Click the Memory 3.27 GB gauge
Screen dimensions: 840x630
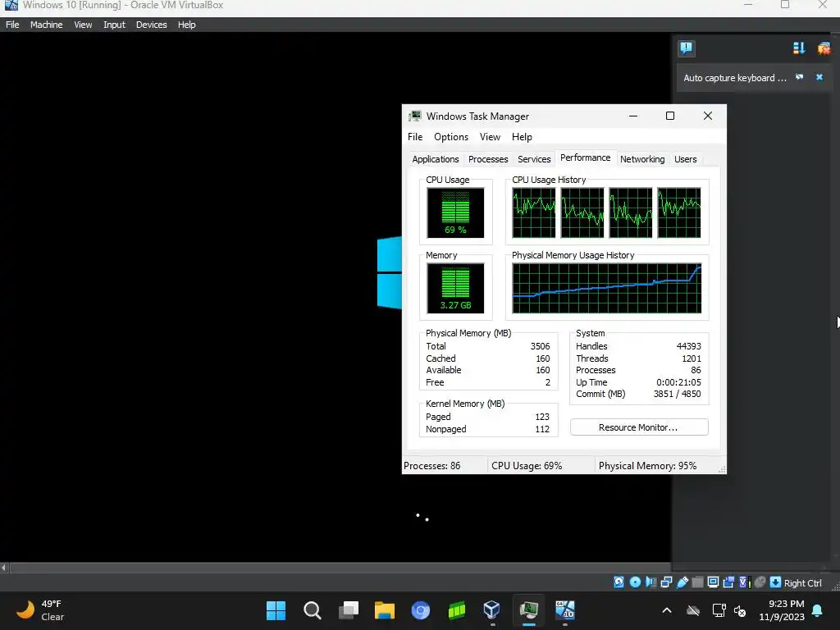tap(455, 288)
